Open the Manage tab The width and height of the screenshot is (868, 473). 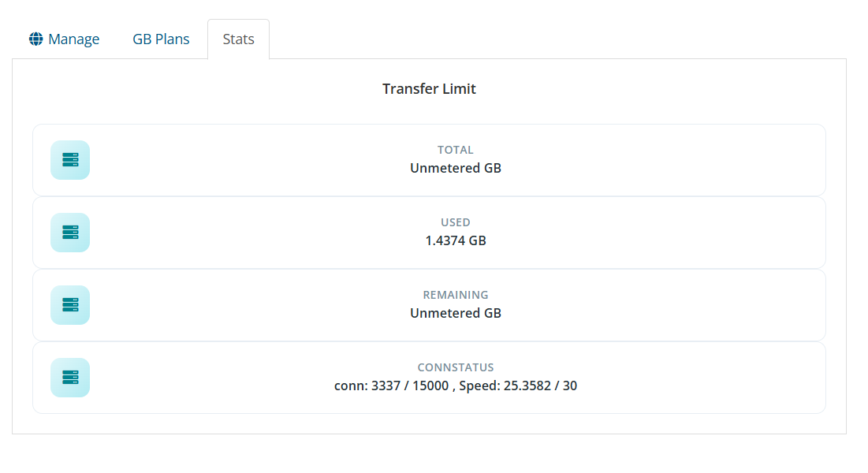(x=73, y=39)
